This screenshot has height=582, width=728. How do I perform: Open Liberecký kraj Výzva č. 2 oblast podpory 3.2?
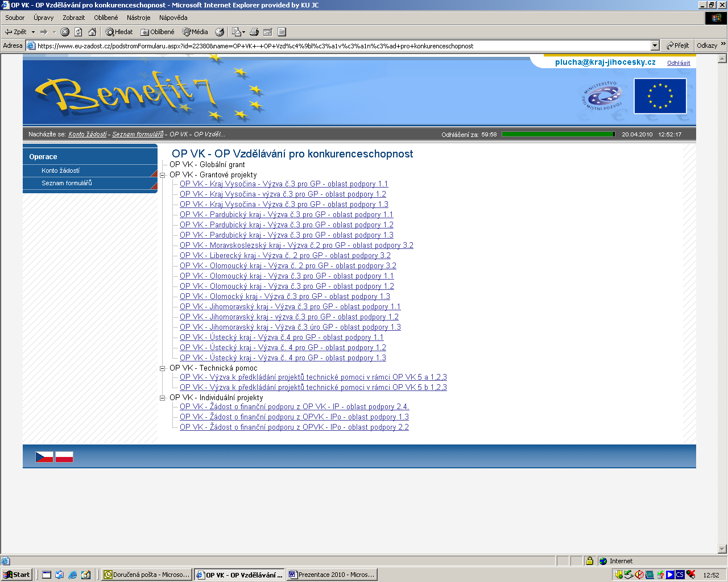click(x=285, y=256)
